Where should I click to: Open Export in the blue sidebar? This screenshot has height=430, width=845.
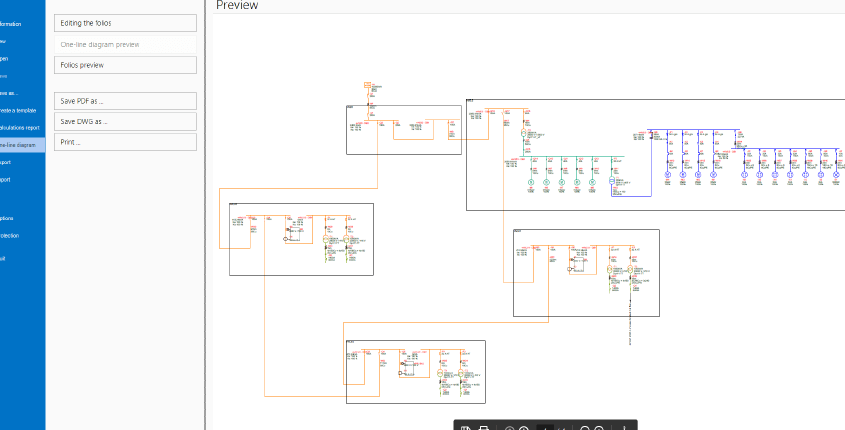(5, 162)
